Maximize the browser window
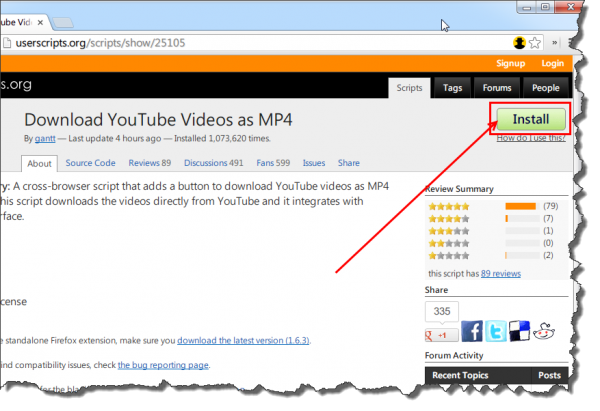600x411 pixels. pos(546,7)
